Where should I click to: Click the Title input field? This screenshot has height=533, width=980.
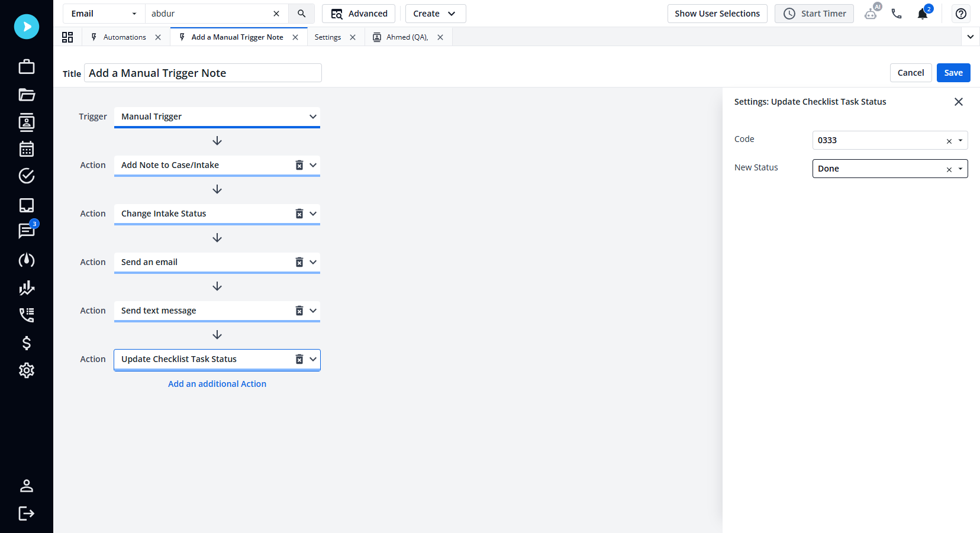pyautogui.click(x=202, y=73)
